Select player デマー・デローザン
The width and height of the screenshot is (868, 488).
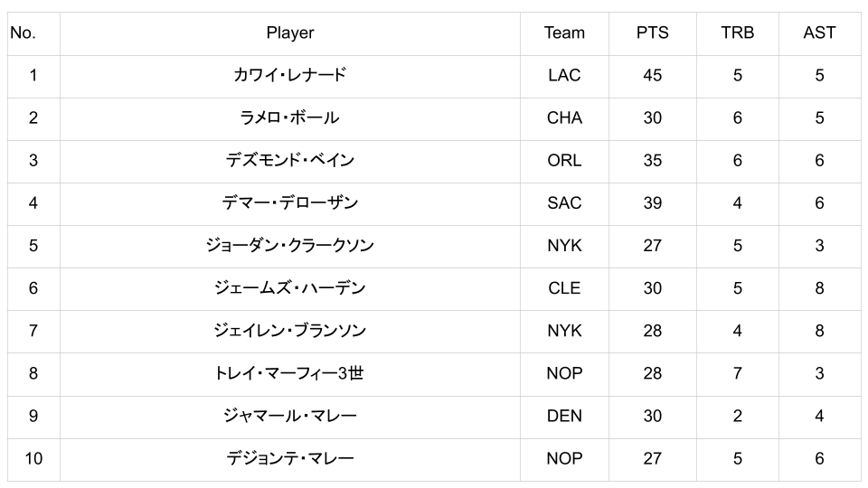coord(289,203)
